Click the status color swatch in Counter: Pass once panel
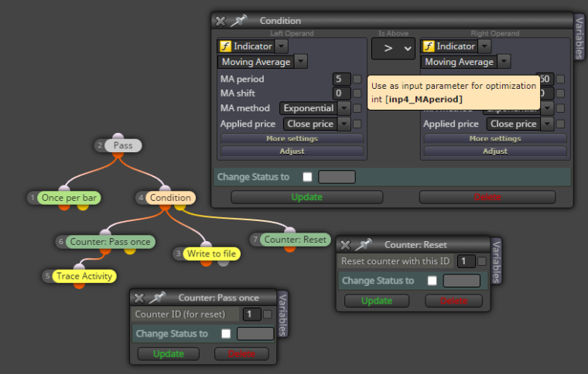Screen dimensions: 588x374 (255, 334)
